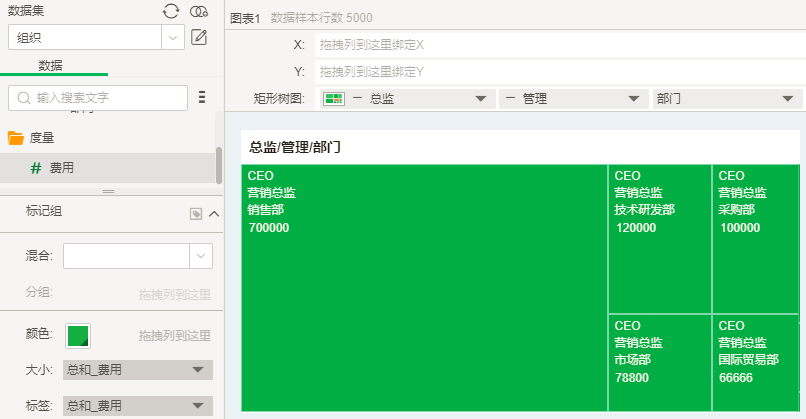Open the green 颜色 swatch
The width and height of the screenshot is (806, 419).
pyautogui.click(x=78, y=336)
